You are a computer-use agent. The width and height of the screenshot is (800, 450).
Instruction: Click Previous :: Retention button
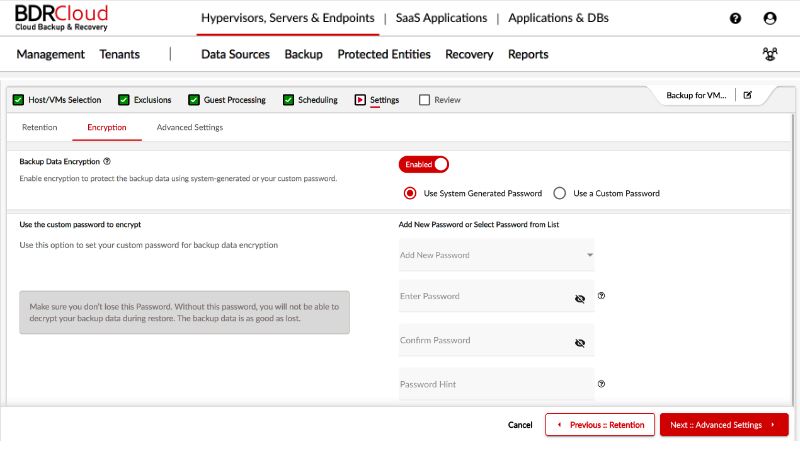(599, 424)
